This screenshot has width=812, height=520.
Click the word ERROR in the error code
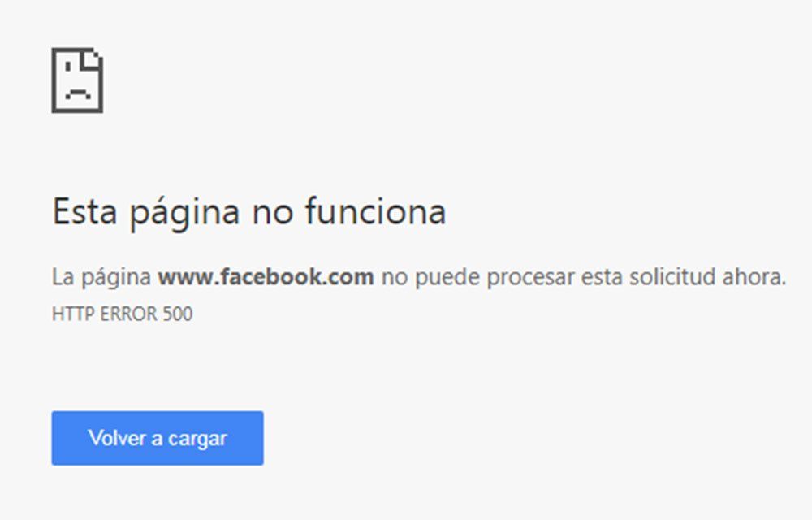coord(128,314)
